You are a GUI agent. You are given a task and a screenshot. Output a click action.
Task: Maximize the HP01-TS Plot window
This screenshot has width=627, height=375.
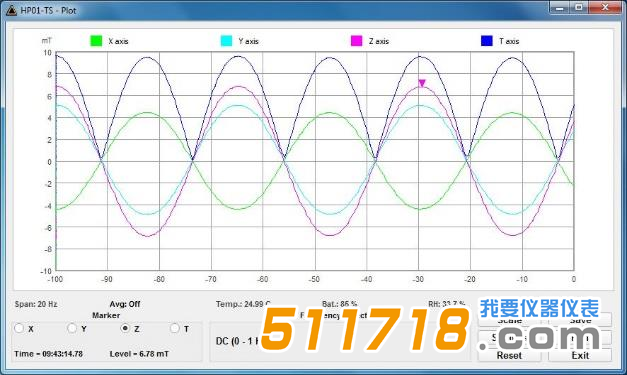tap(579, 8)
